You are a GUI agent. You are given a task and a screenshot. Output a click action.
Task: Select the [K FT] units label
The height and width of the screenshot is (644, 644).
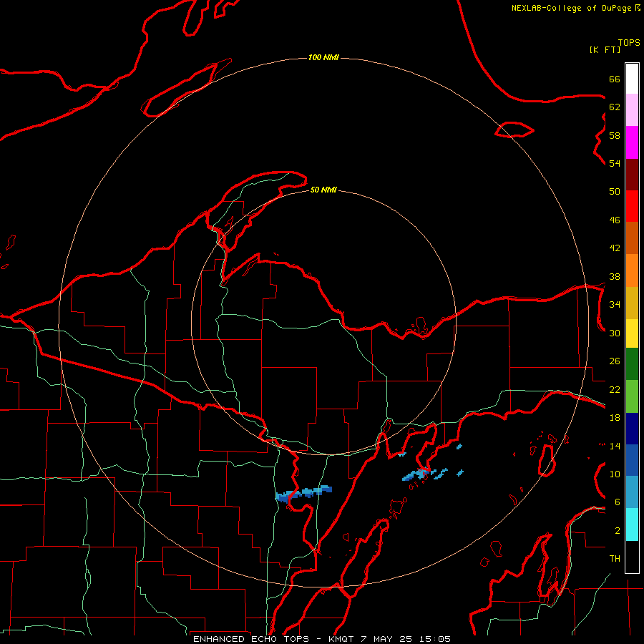click(x=605, y=50)
